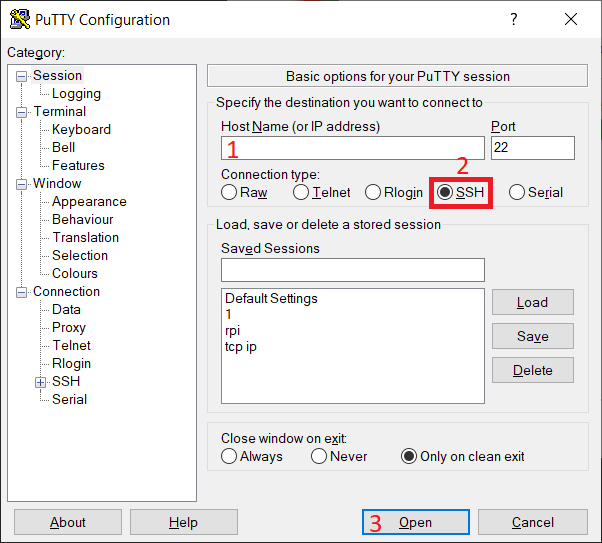Viewport: 602px width, 543px height.
Task: Click the Save button
Action: pyautogui.click(x=533, y=336)
